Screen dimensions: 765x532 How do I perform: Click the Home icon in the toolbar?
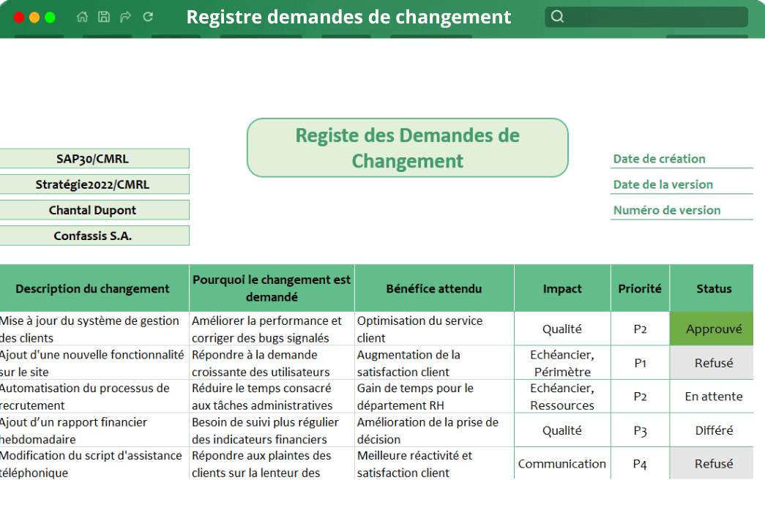(x=82, y=16)
